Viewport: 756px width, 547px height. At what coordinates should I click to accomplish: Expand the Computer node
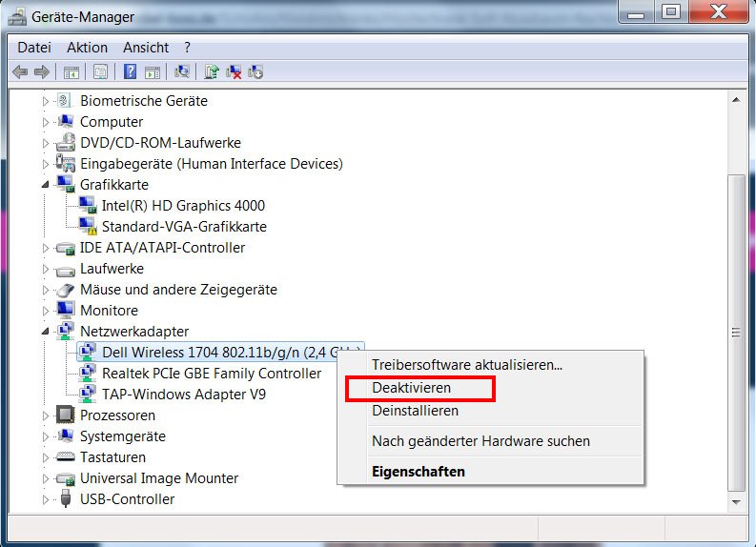[x=46, y=122]
